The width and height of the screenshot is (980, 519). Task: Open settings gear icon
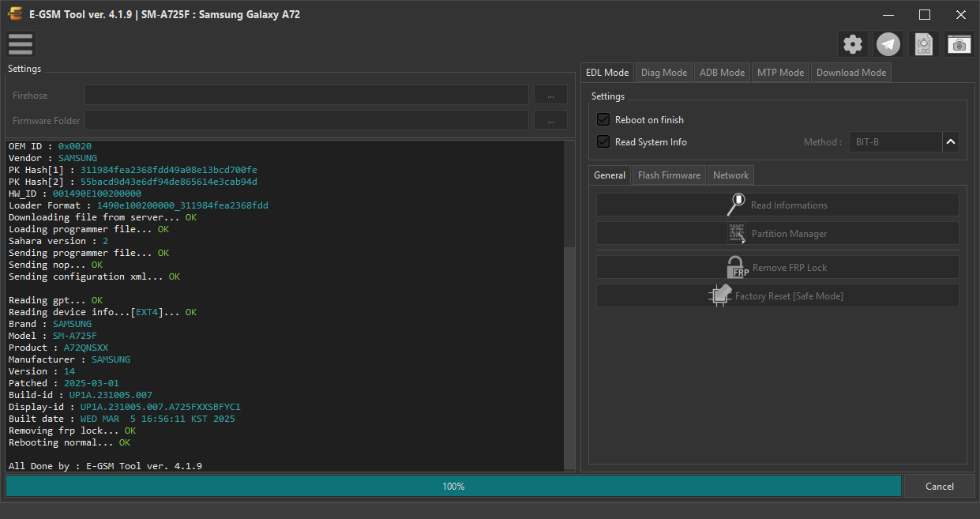pos(853,44)
